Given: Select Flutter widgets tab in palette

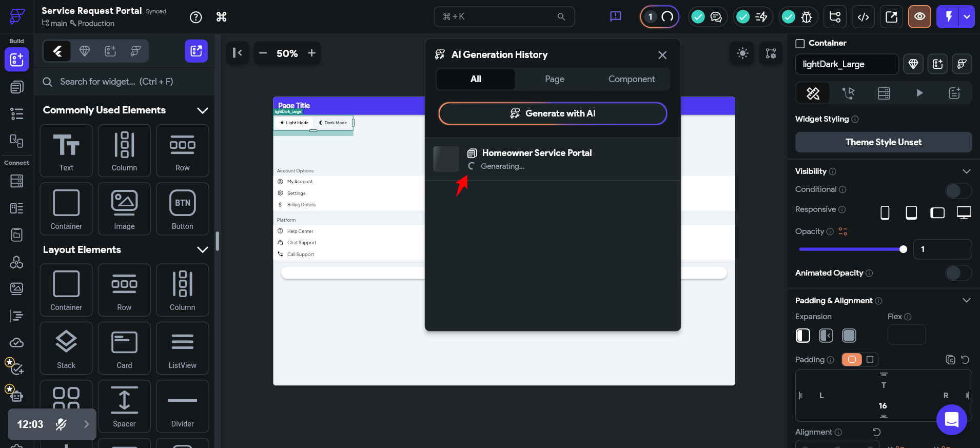Looking at the screenshot, I should point(57,51).
